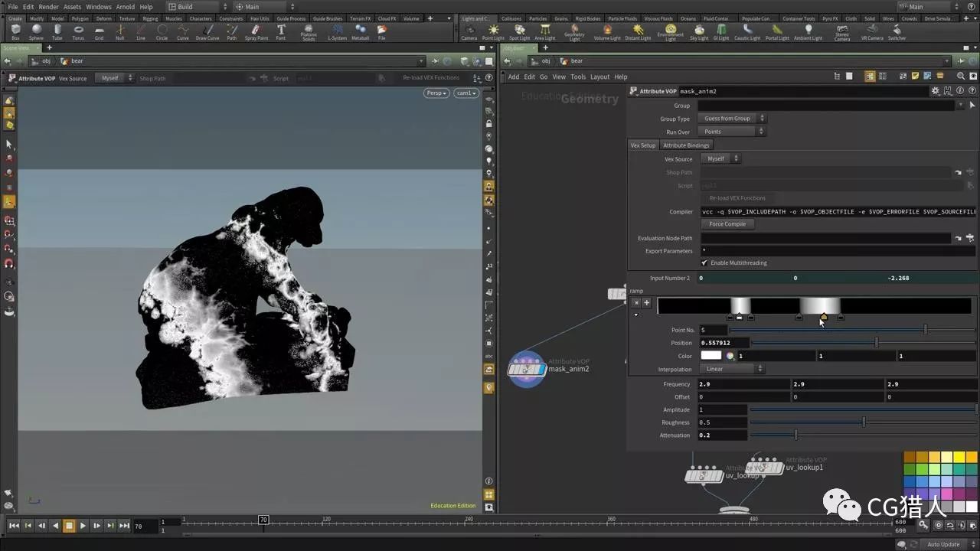Add a Point Light
980x551 pixels.
pos(493,31)
